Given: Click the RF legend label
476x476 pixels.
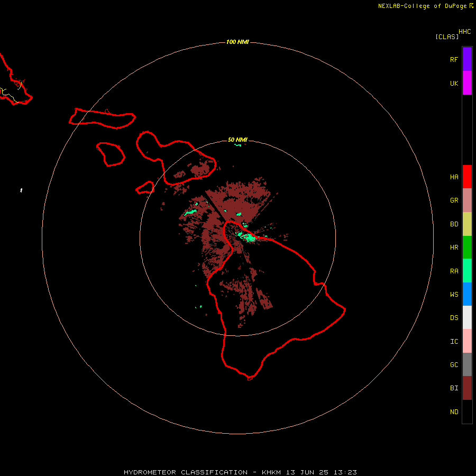Looking at the screenshot, I should 454,59.
